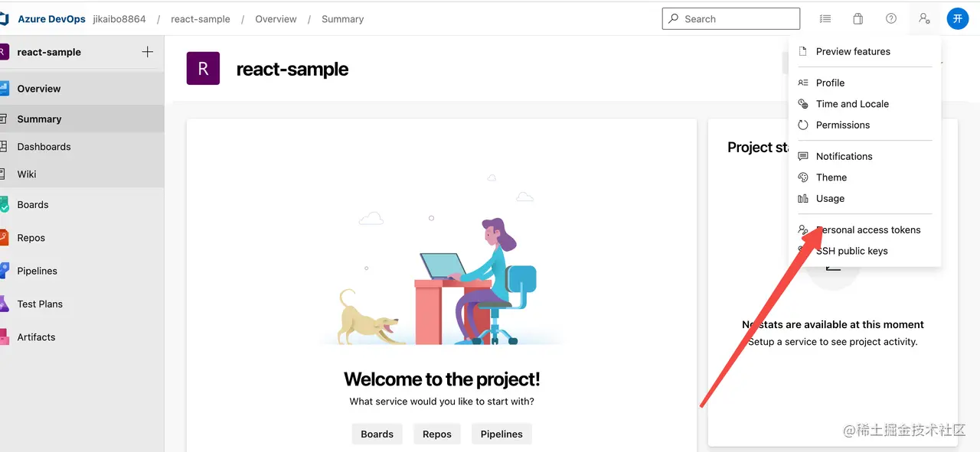Select Personal access tokens menu item

coord(867,229)
